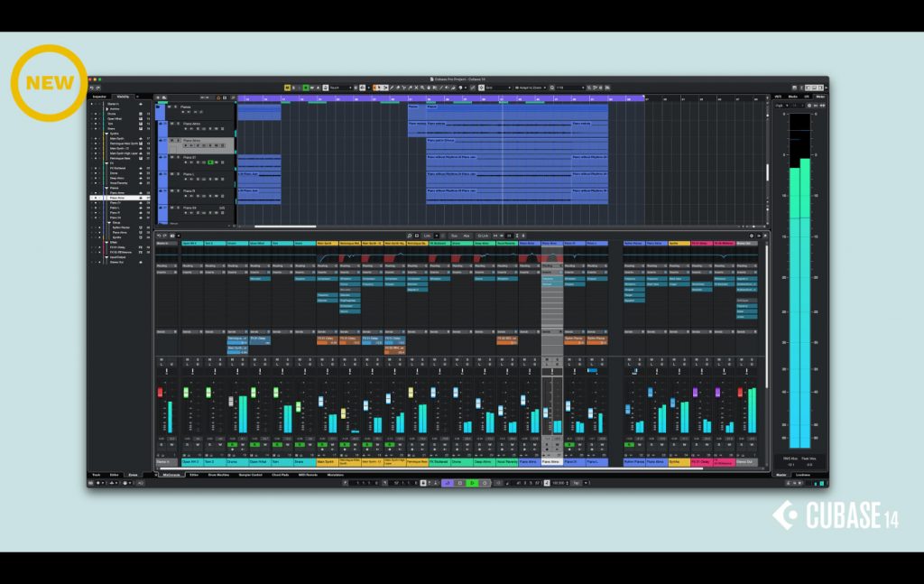924x584 pixels.
Task: Toggle green Read automation button in toolbar
Action: pyautogui.click(x=305, y=88)
